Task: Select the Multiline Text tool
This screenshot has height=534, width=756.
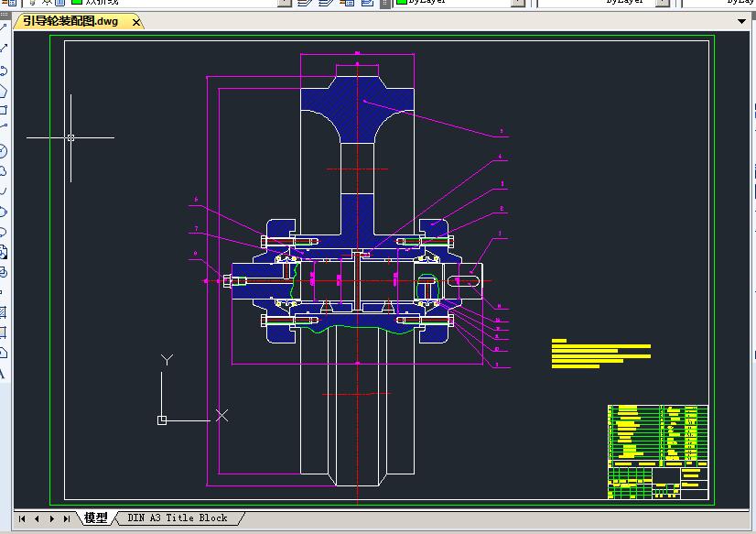Action: 3,374
